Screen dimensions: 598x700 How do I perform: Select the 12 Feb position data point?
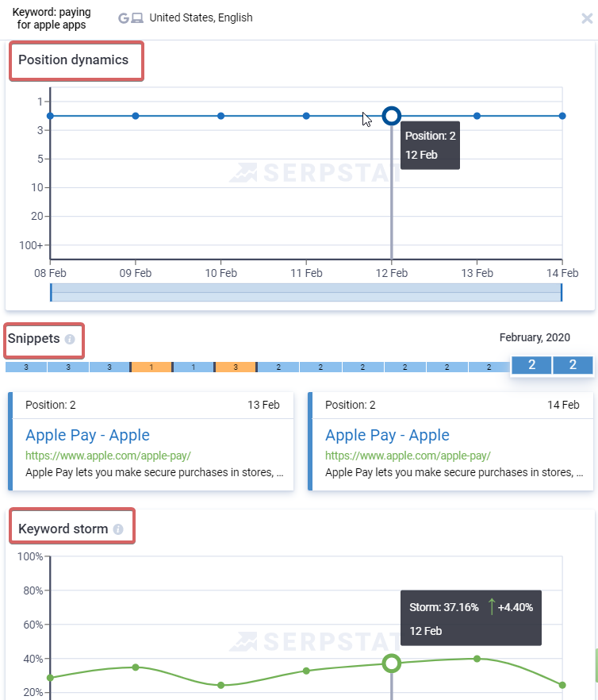(391, 116)
